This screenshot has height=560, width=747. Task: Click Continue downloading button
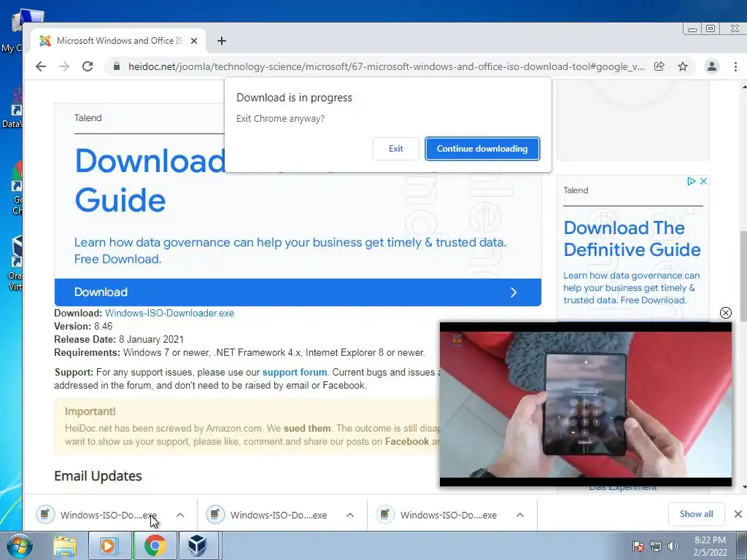click(x=482, y=149)
